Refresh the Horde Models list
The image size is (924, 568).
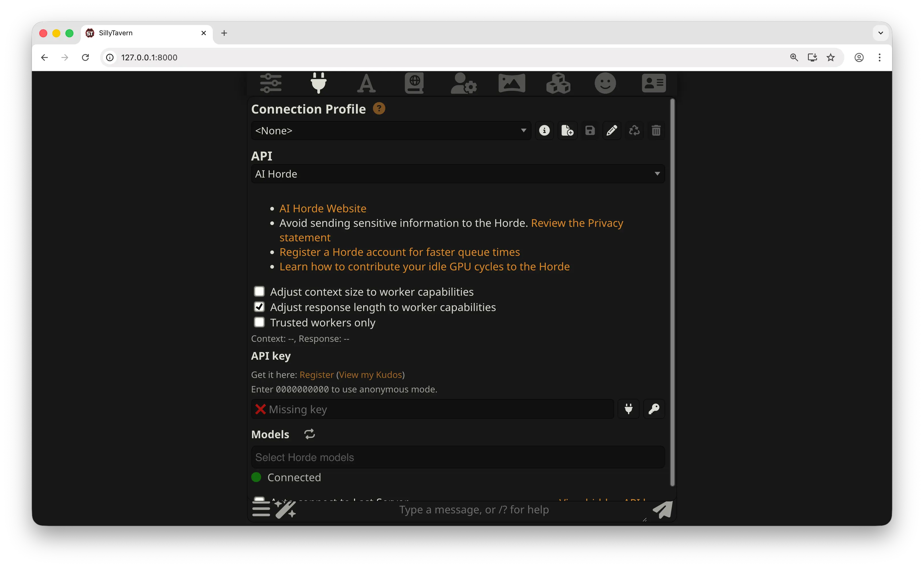point(310,434)
